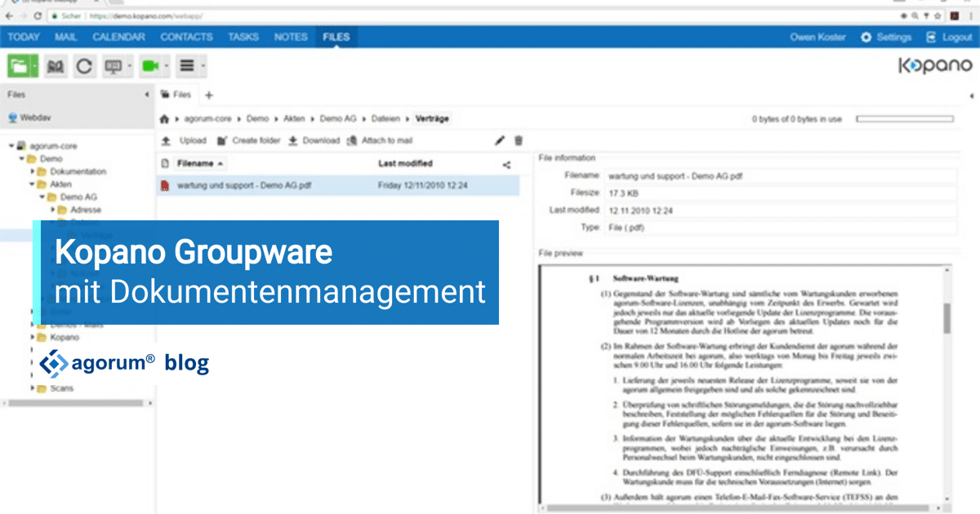
Task: Collapse the right preview panel arrow
Action: click(x=971, y=95)
